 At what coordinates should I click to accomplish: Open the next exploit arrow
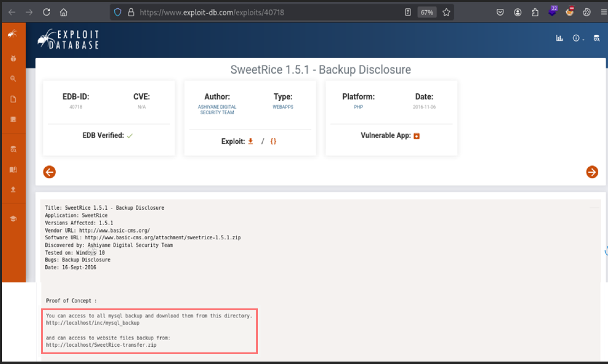point(592,172)
